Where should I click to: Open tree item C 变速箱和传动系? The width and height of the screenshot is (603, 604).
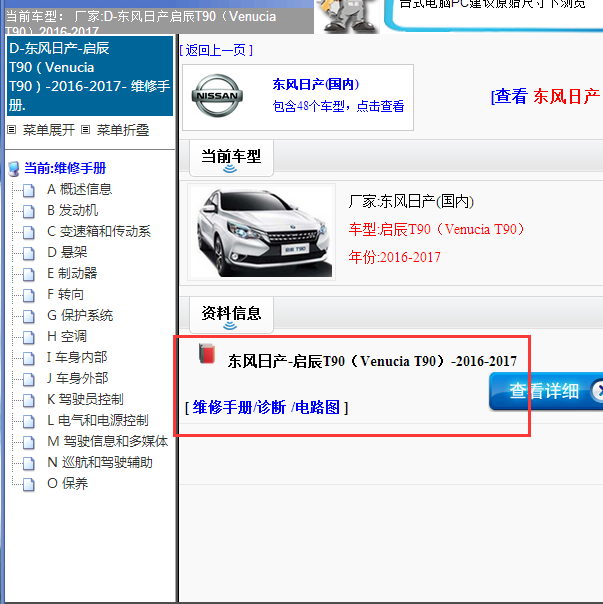99,231
